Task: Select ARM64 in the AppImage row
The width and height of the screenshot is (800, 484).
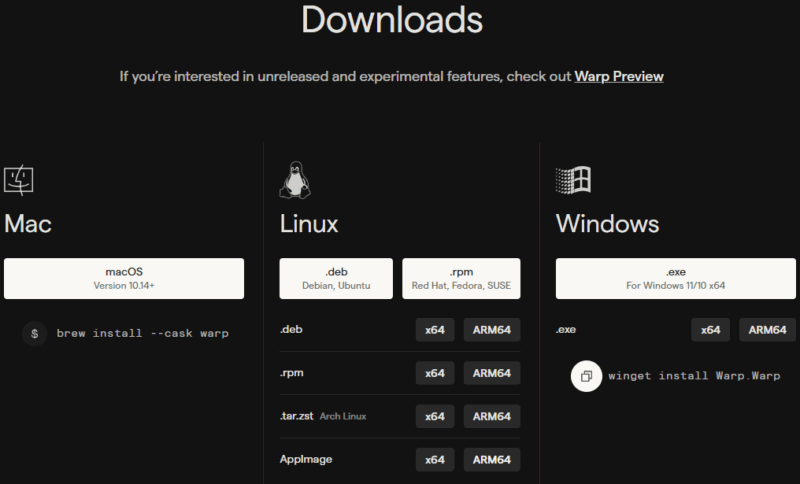Action: coord(492,460)
